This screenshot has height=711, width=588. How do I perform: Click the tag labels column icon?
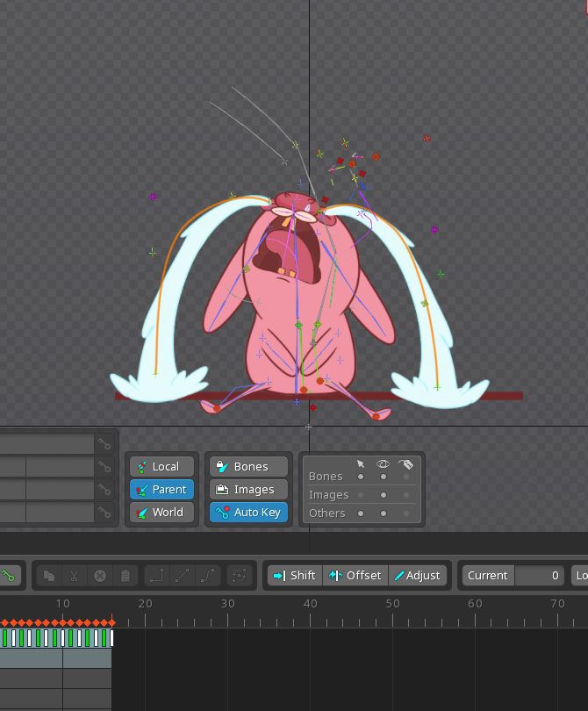pos(405,463)
